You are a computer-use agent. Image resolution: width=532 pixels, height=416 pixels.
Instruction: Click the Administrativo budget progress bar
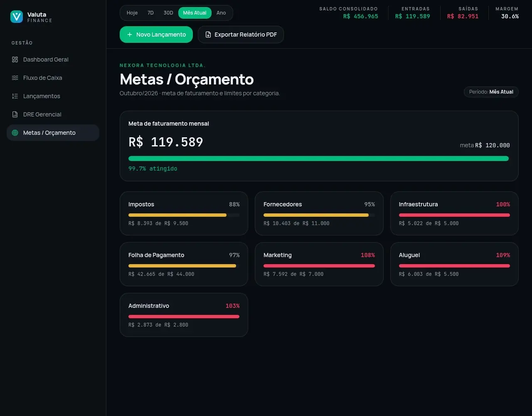[x=184, y=317]
